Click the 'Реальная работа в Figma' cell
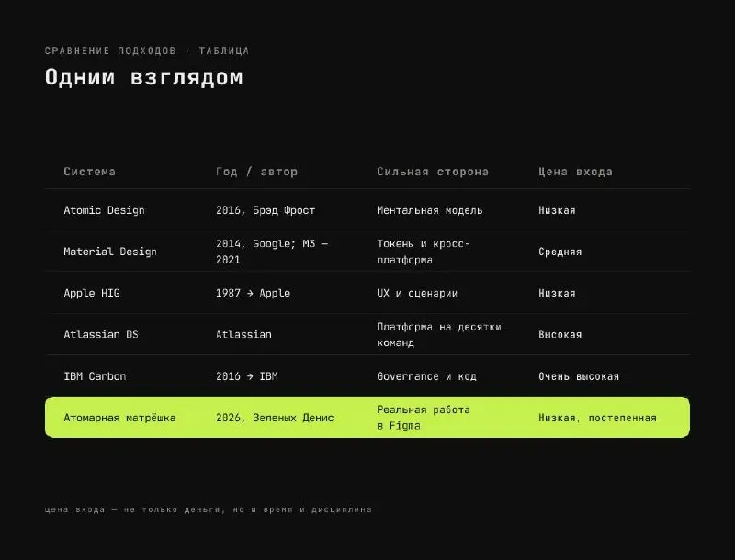This screenshot has height=560, width=735. (423, 418)
